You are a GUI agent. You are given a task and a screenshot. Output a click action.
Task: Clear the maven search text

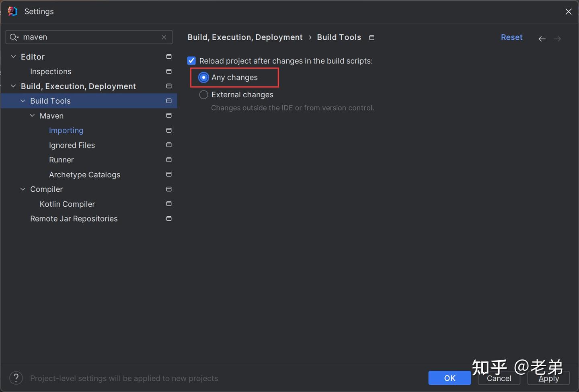[x=164, y=37]
